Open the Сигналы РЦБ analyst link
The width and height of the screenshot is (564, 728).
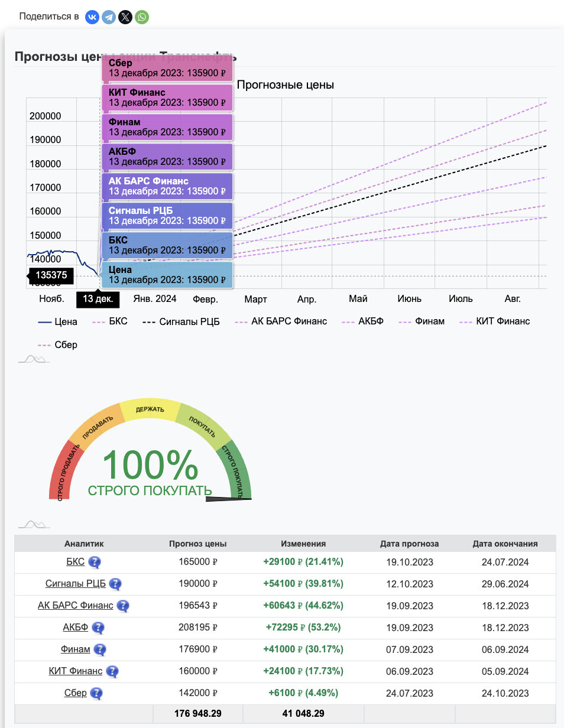click(x=76, y=584)
